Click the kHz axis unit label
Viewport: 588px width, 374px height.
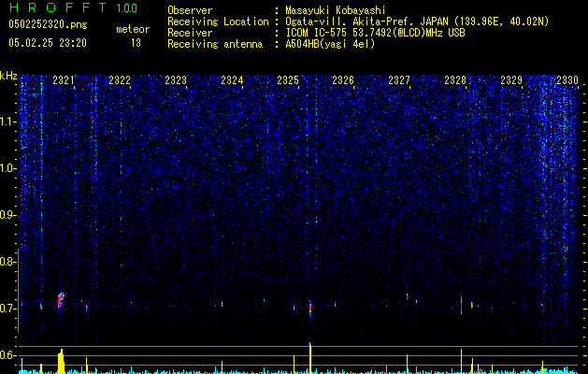[x=8, y=76]
